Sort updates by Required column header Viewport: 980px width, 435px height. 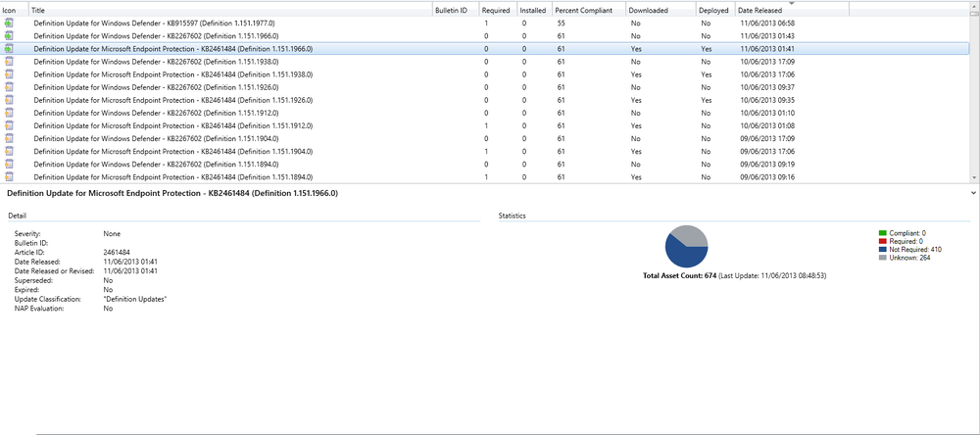(x=498, y=10)
